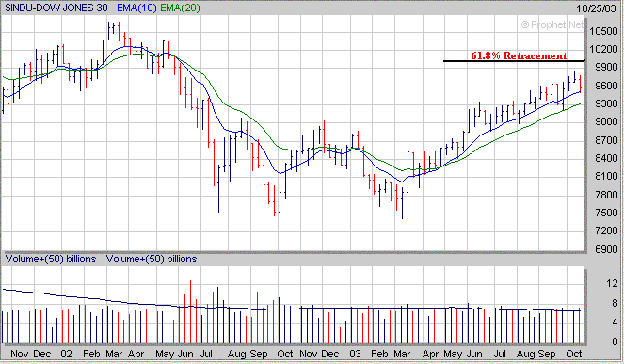Click the 6900 price axis label
Image resolution: width=624 pixels, height=364 pixels.
click(x=606, y=249)
